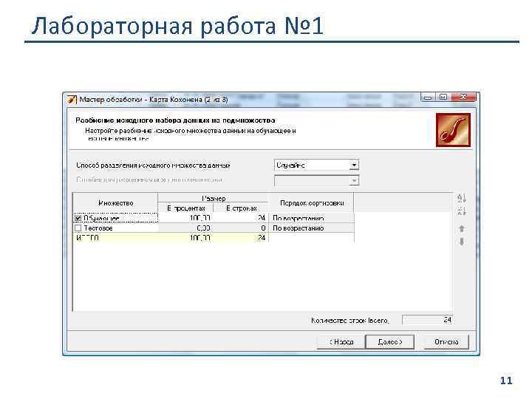Click the move up arrow icon
The image size is (532, 399).
(x=461, y=229)
